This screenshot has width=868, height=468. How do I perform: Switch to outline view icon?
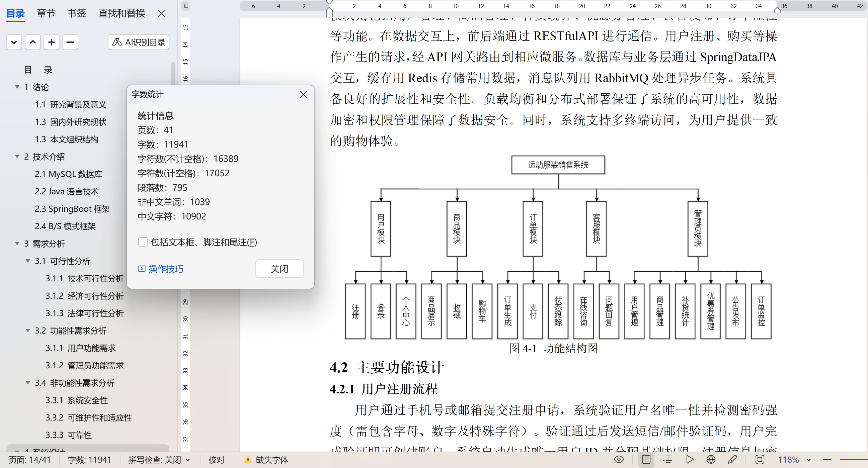pos(667,460)
